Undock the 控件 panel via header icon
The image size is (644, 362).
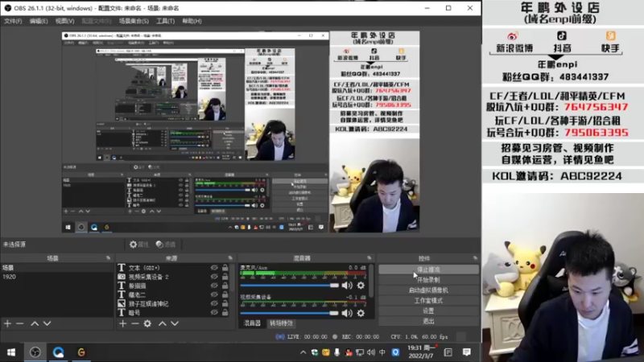[x=475, y=258]
